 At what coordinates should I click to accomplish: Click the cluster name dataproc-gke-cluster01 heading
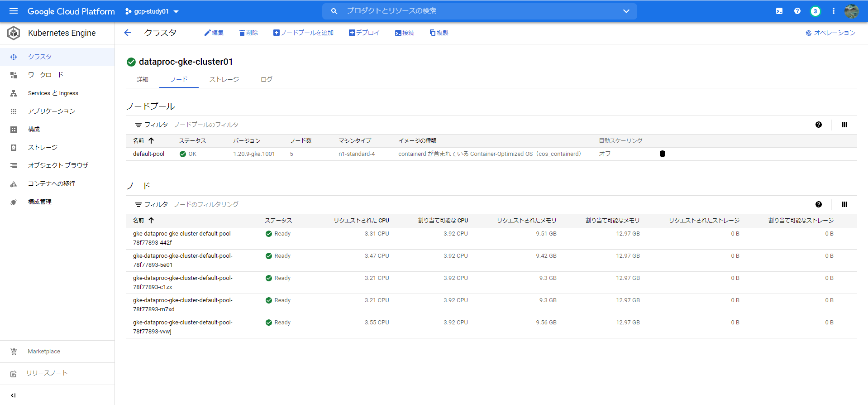(186, 62)
